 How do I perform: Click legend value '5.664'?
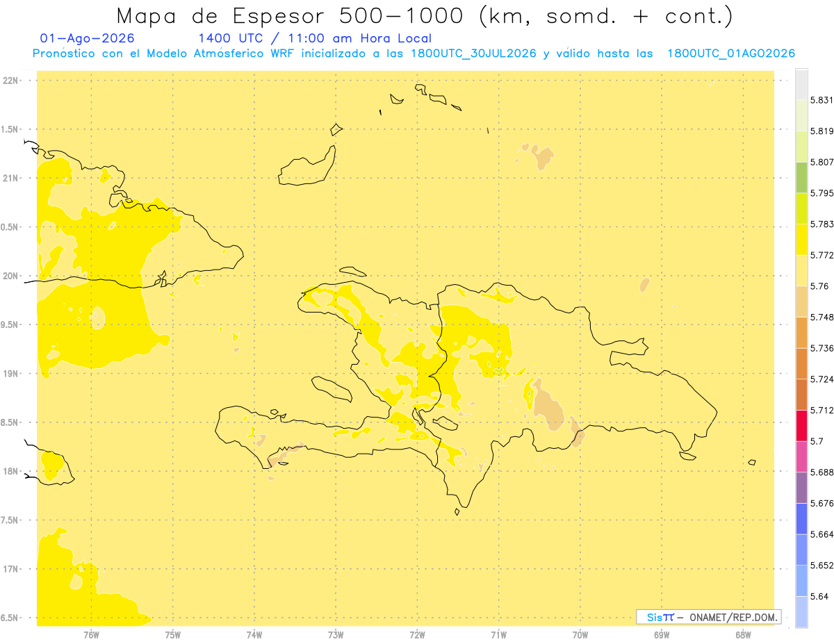(821, 534)
